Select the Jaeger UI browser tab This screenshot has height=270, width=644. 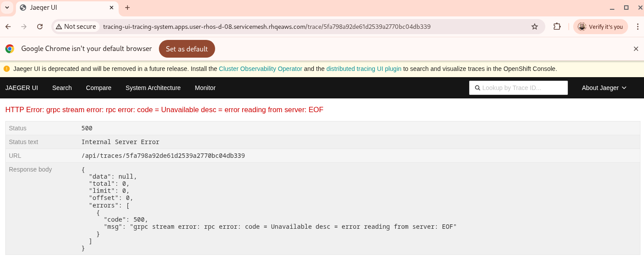[x=66, y=8]
